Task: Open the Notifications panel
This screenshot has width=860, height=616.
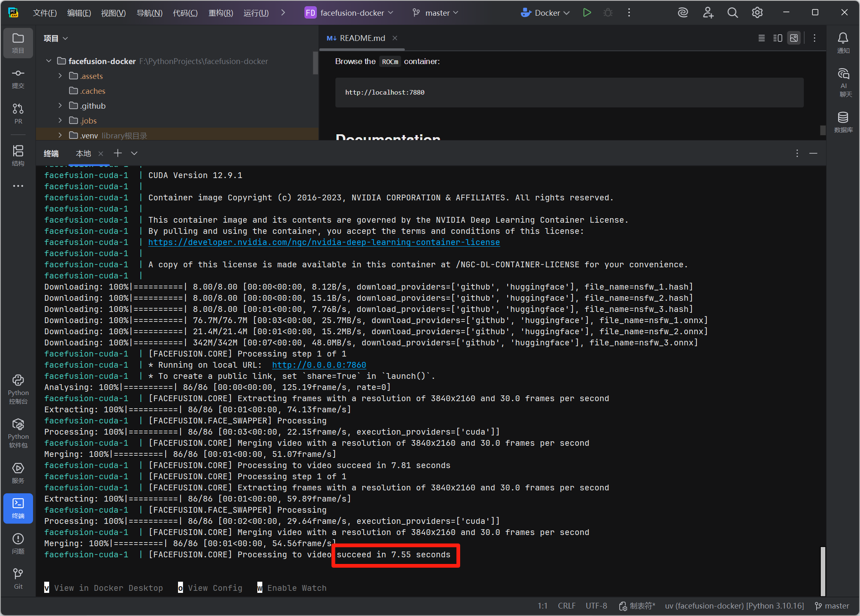Action: (843, 43)
